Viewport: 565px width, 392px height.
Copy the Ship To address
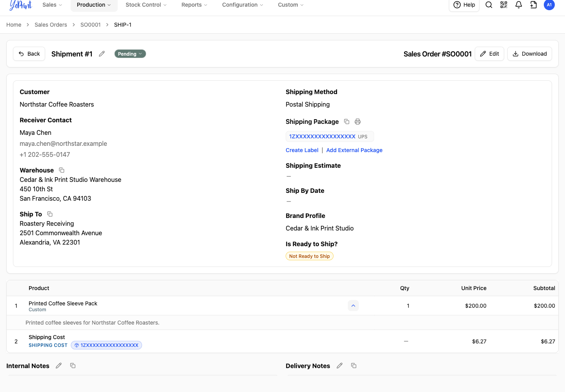coord(50,214)
